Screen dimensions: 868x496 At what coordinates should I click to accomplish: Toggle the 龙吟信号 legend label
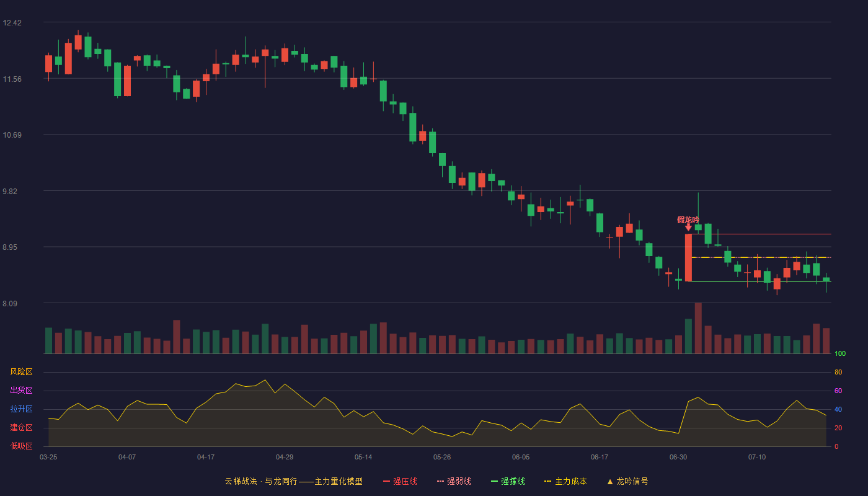(x=632, y=481)
